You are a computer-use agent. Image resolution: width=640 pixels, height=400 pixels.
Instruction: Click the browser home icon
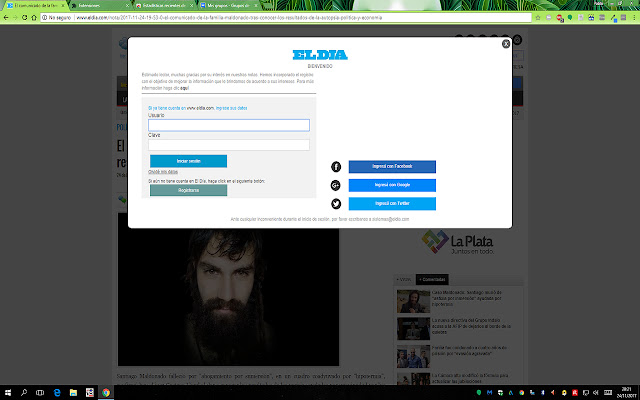click(34, 18)
